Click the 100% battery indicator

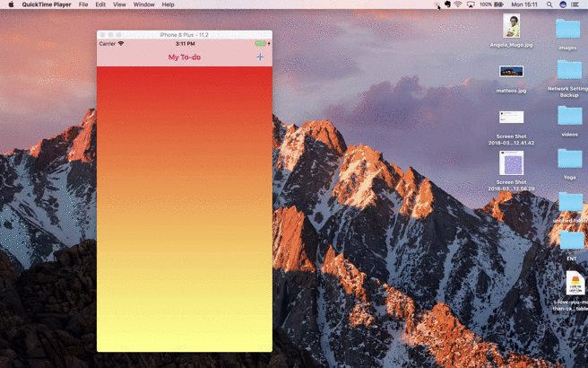coord(491,4)
